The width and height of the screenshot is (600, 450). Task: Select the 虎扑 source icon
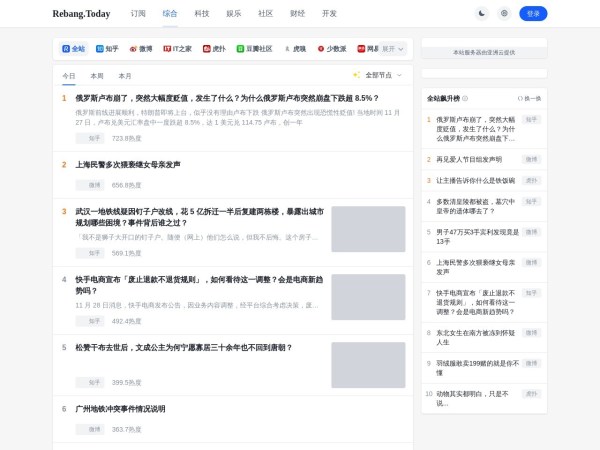point(206,48)
